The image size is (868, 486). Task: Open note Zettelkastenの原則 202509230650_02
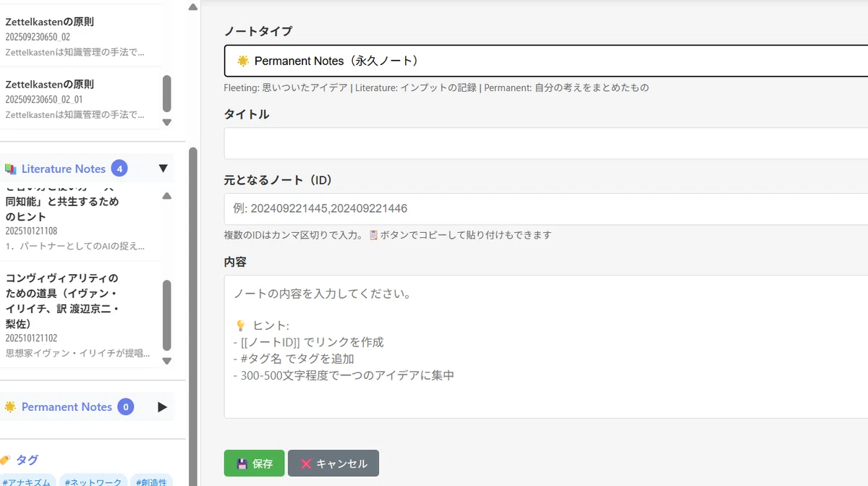tap(80, 36)
